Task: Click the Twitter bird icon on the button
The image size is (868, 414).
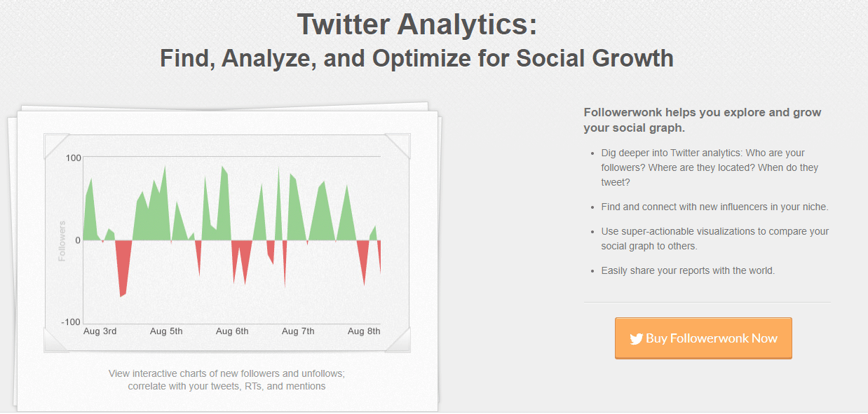Action: tap(636, 339)
